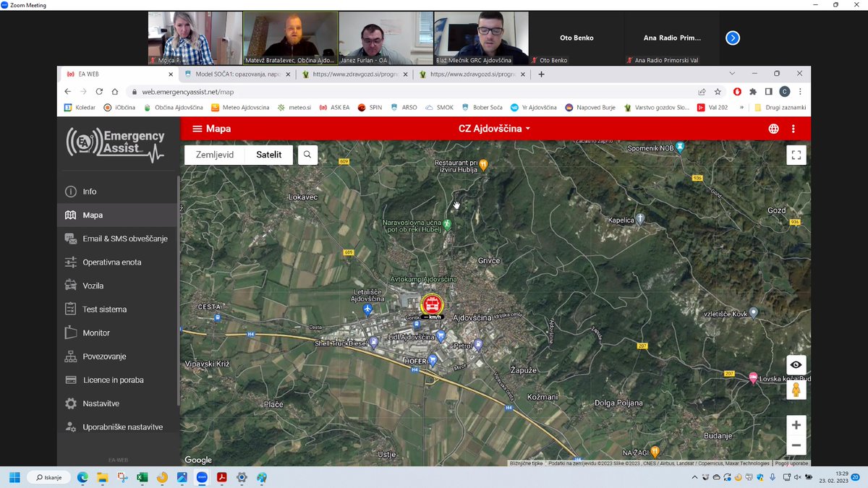Toggle the eye visibility button on map
868x488 pixels.
[796, 365]
